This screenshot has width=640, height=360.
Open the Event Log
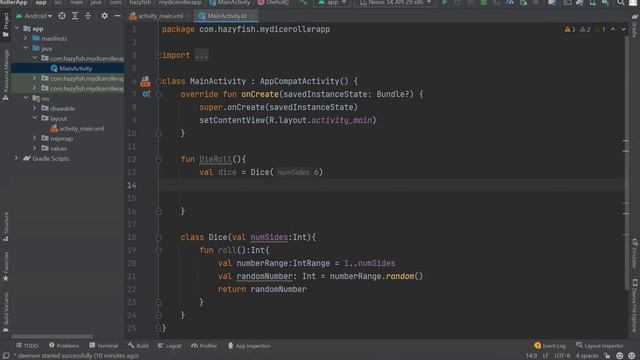(x=550, y=346)
